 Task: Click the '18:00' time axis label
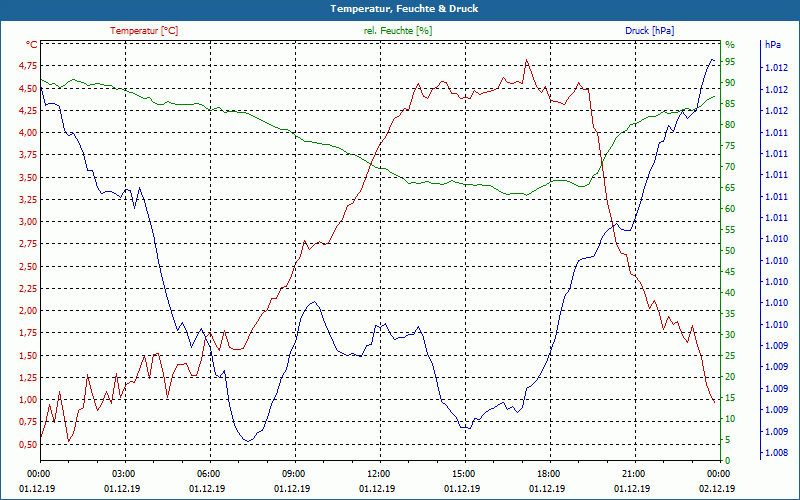tap(549, 473)
